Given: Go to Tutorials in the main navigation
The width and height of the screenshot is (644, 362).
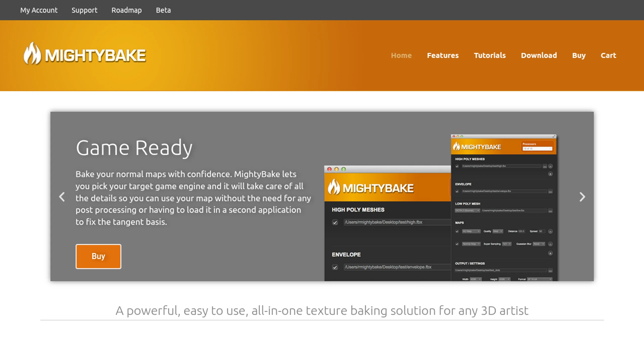Looking at the screenshot, I should [490, 55].
